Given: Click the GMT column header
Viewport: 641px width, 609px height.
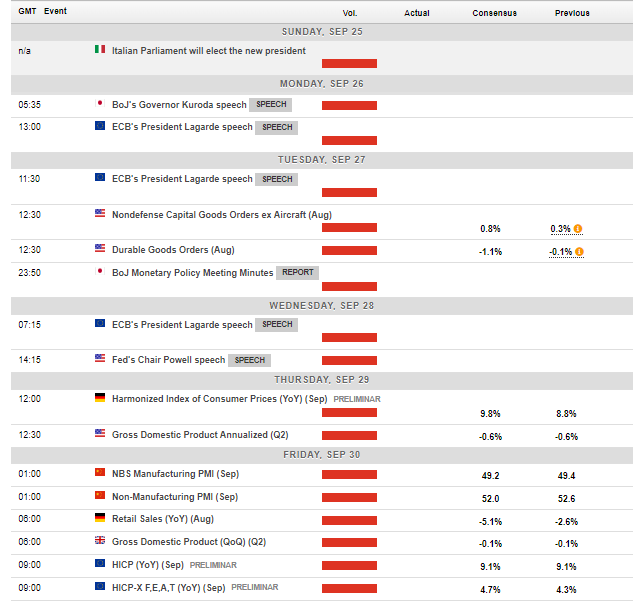Looking at the screenshot, I should click(x=27, y=11).
